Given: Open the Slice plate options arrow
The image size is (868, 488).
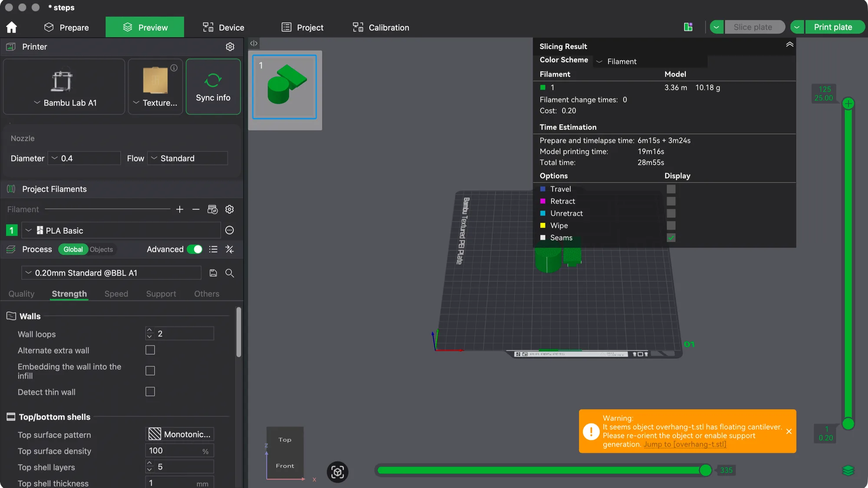Looking at the screenshot, I should (717, 27).
